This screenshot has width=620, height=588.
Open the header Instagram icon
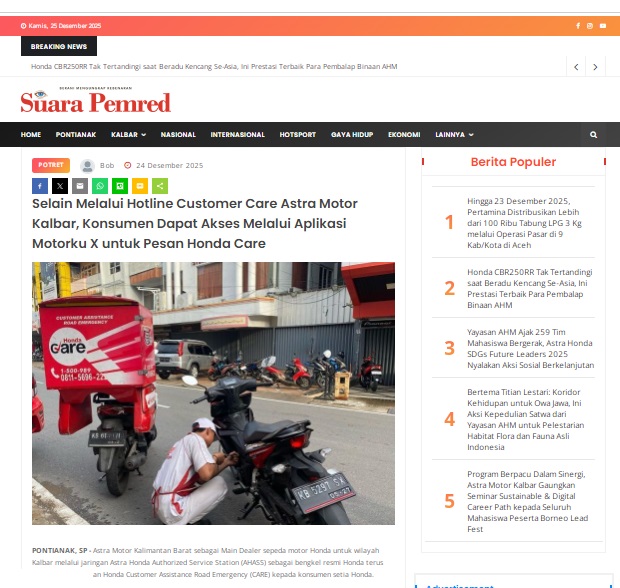[x=590, y=26]
